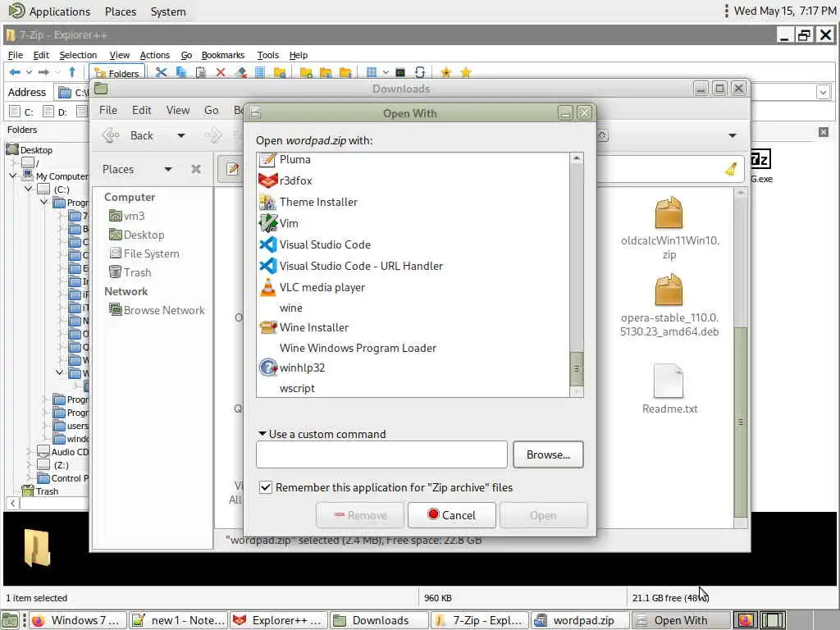Click the second bookmark star icon
Image resolution: width=840 pixels, height=630 pixels.
coord(466,72)
